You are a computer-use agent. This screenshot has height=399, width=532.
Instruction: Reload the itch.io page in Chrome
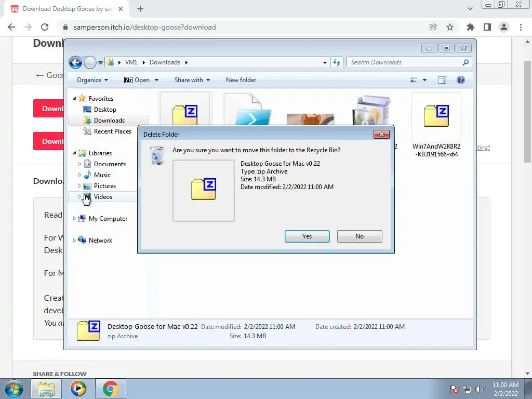45,27
